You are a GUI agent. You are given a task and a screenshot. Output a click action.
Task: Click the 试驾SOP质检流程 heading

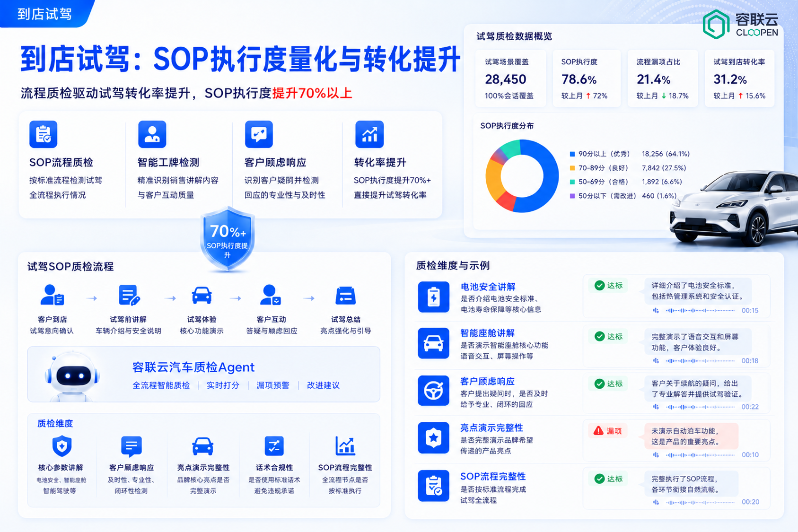70,267
